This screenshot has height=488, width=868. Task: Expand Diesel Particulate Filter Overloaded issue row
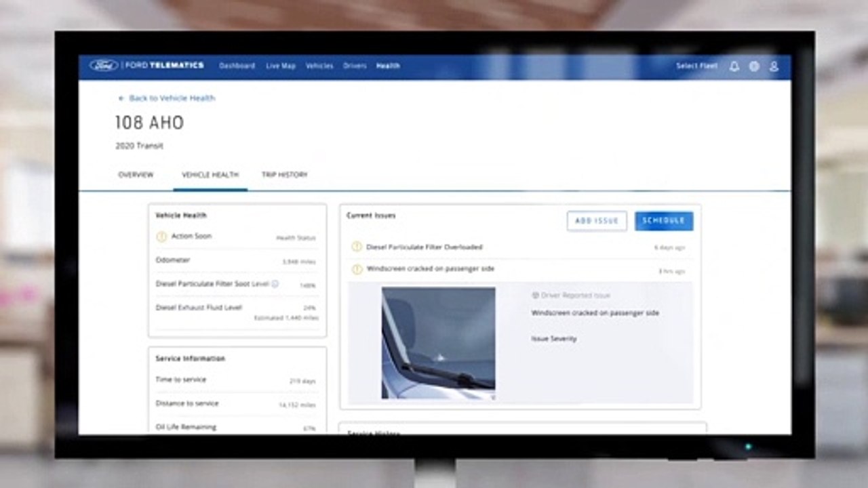click(519, 247)
